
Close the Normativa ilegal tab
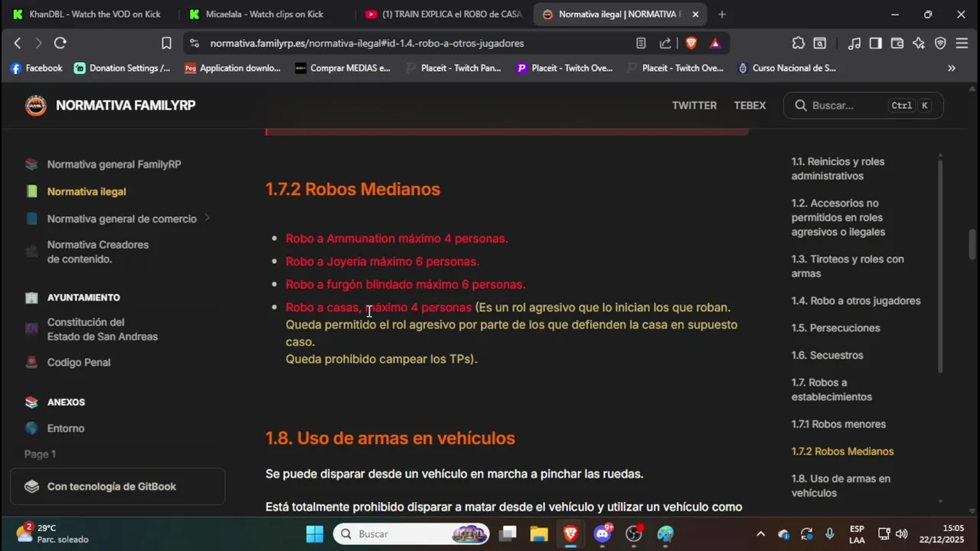click(x=695, y=14)
